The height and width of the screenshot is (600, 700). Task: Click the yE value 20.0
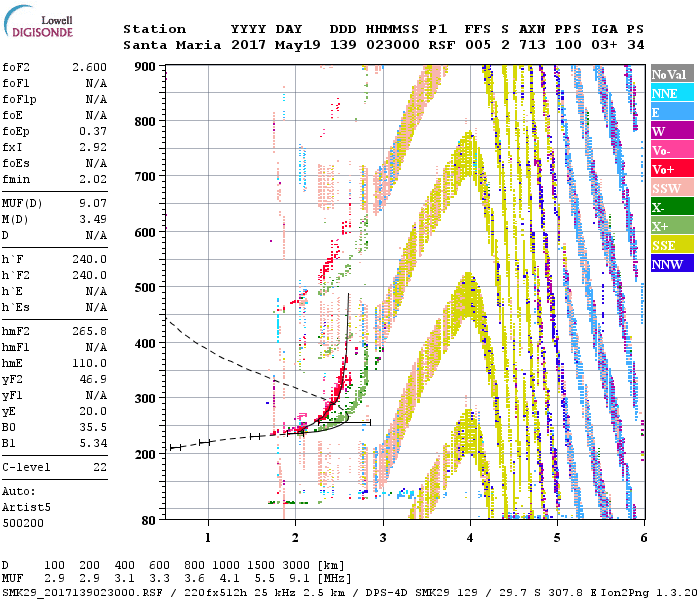93,412
